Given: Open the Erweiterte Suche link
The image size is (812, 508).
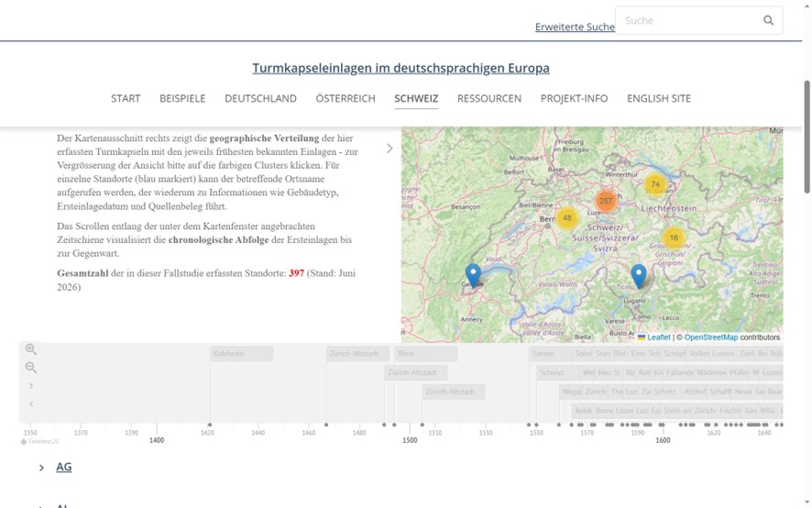Looking at the screenshot, I should [575, 27].
